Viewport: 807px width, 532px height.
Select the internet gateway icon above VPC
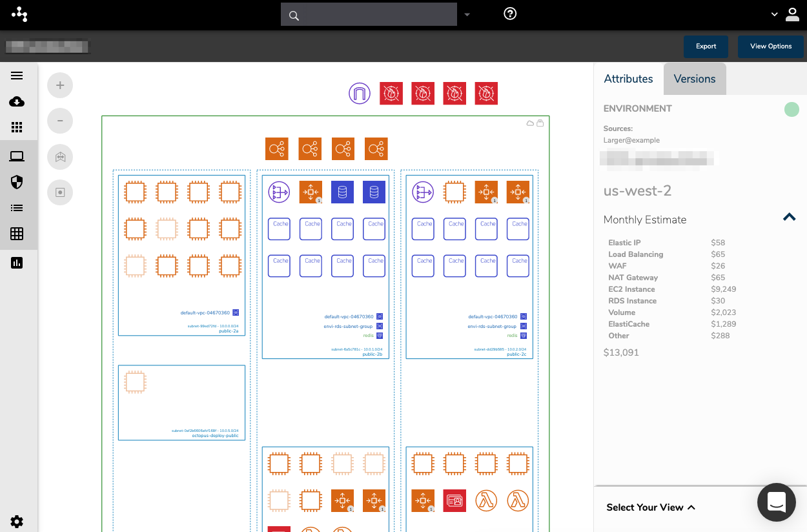360,94
